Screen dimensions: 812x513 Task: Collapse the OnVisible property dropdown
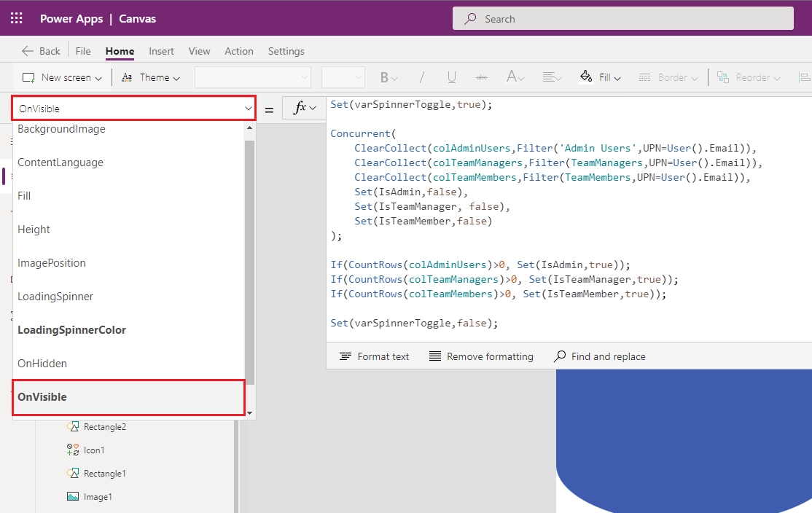(x=248, y=109)
